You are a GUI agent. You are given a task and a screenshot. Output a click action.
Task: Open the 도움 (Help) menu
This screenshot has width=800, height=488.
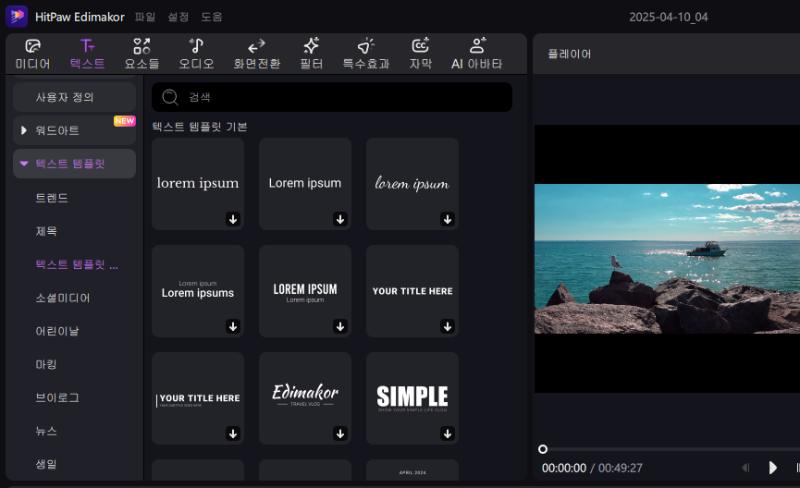point(211,17)
